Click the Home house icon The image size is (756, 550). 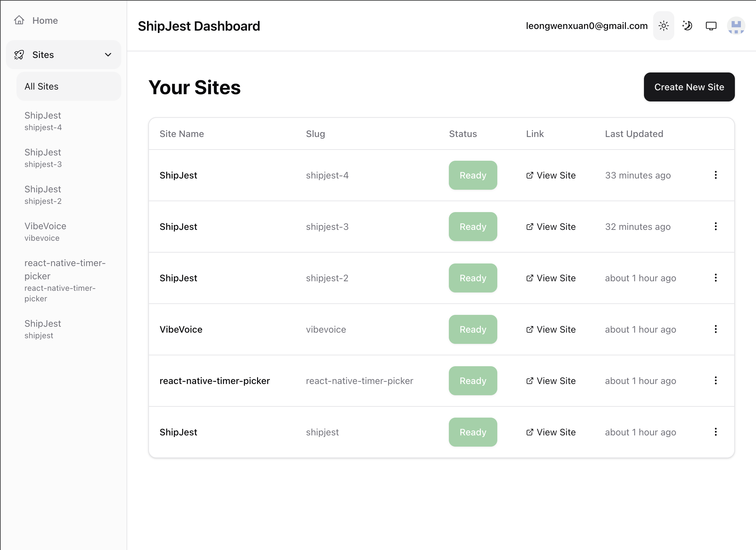coord(19,20)
